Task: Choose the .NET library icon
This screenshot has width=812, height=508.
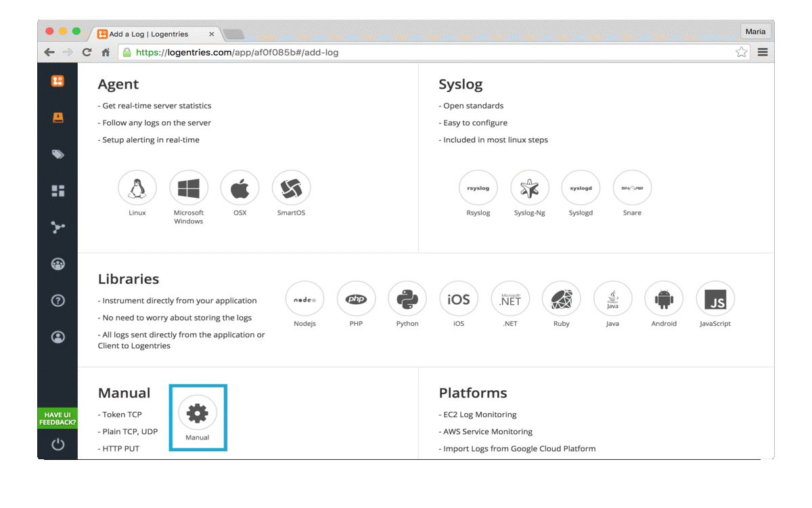Action: pos(510,299)
